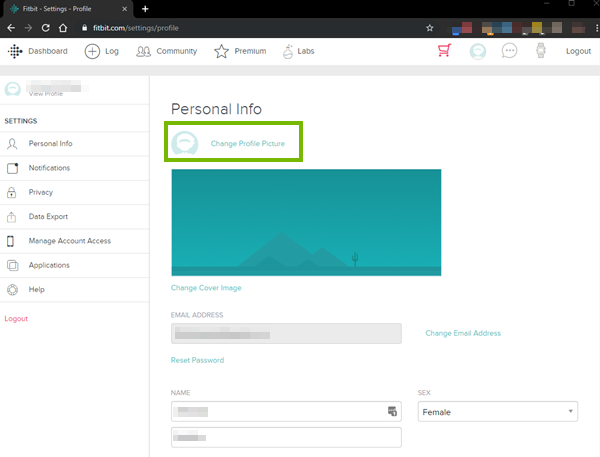Click the Notifications icon in sidebar

click(x=13, y=168)
